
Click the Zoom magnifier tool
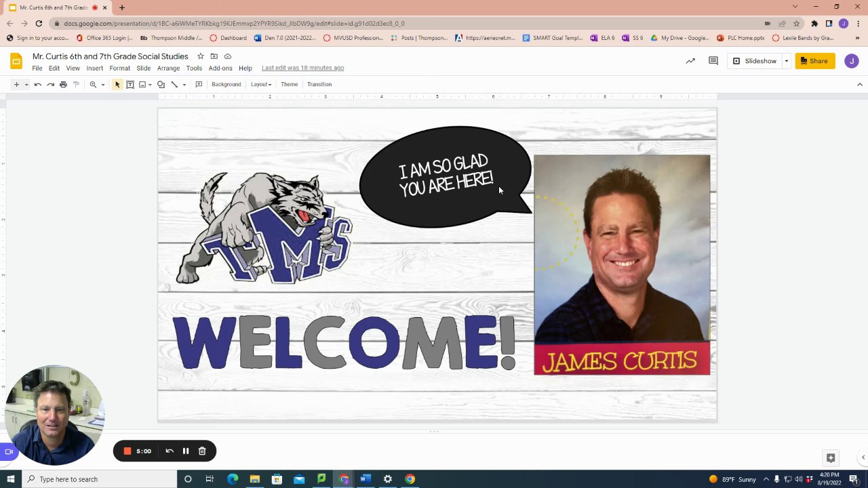(93, 85)
